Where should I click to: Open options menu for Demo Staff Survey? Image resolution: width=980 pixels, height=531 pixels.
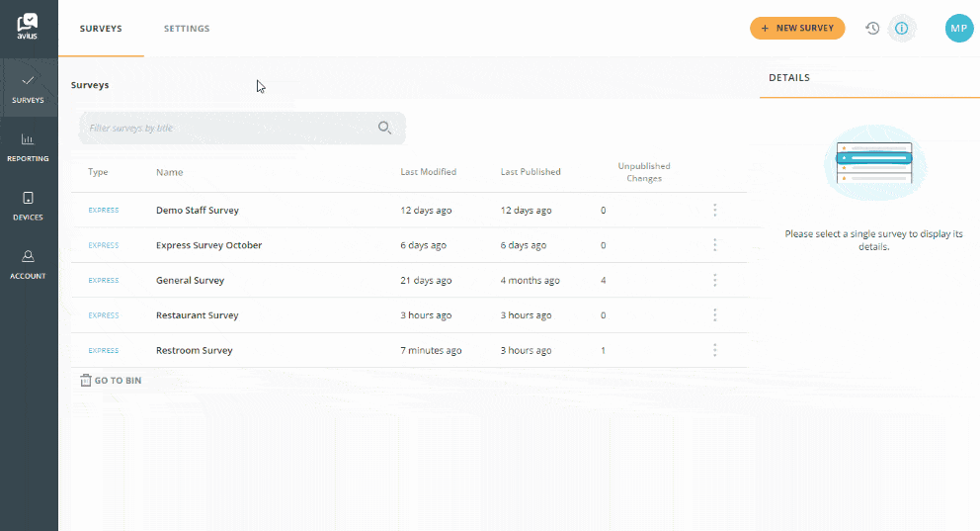[714, 211]
